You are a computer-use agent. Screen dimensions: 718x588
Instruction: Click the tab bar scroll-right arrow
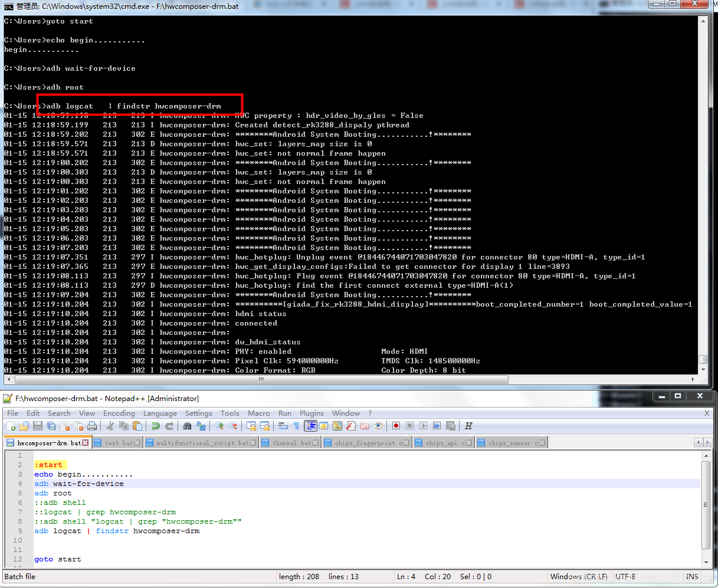[706, 442]
